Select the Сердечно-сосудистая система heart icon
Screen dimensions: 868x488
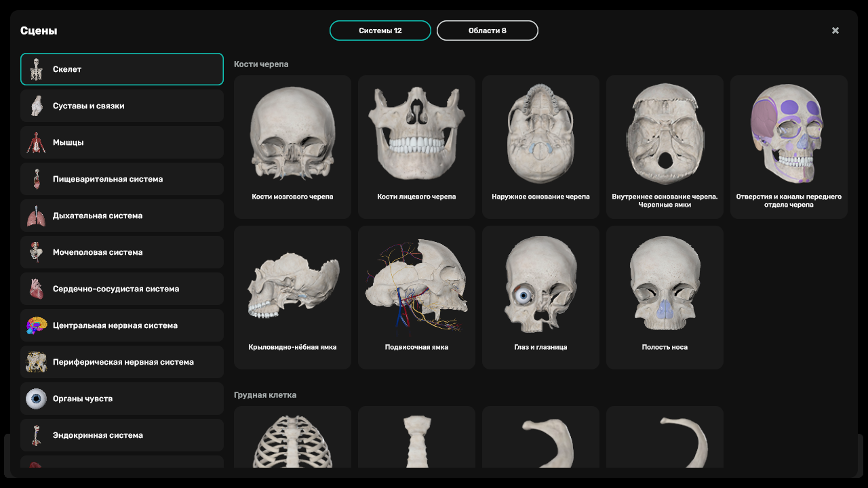coord(36,289)
